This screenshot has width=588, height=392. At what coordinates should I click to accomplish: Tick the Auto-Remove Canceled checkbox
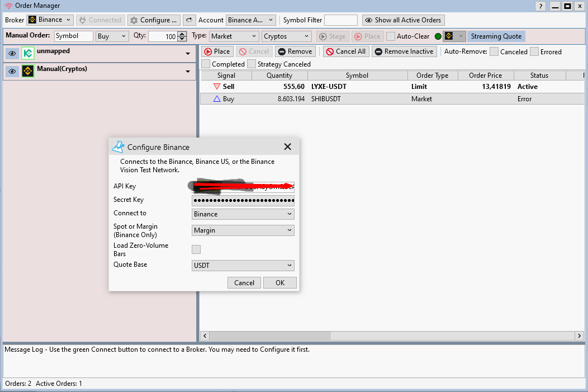tap(494, 51)
